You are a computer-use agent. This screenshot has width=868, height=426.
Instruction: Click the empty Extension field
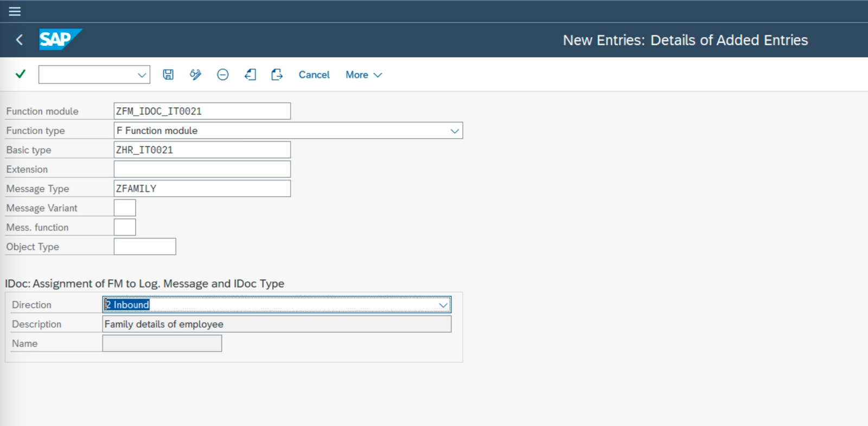[202, 169]
